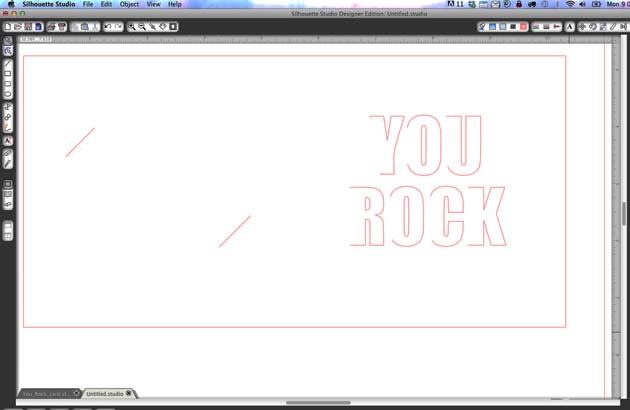
Task: Select the Knife tool
Action: [8, 163]
